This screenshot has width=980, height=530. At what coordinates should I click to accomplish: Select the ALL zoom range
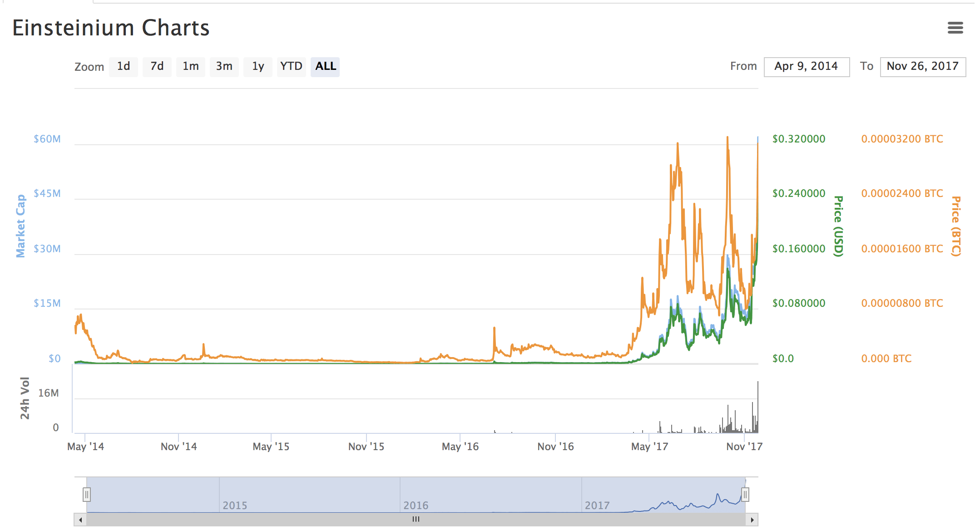click(x=326, y=67)
